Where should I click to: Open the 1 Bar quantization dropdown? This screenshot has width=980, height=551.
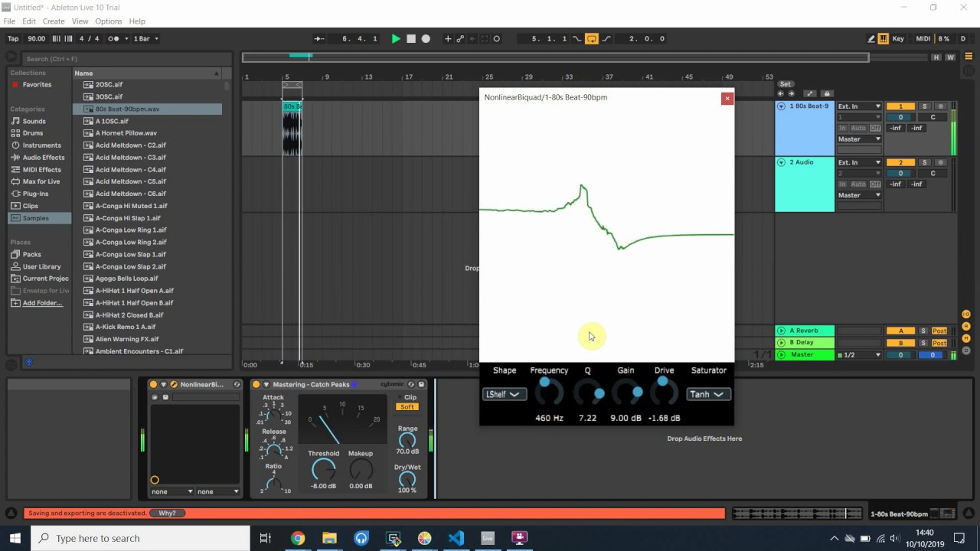pos(146,38)
